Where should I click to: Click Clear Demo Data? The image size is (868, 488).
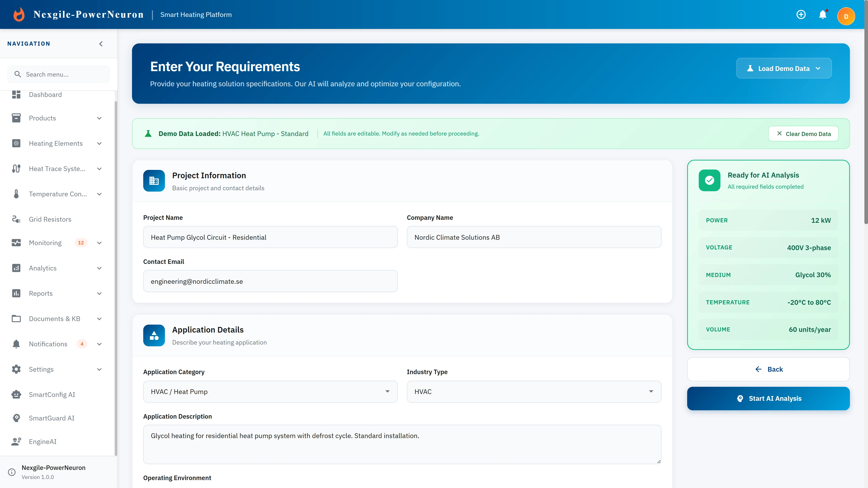(803, 133)
